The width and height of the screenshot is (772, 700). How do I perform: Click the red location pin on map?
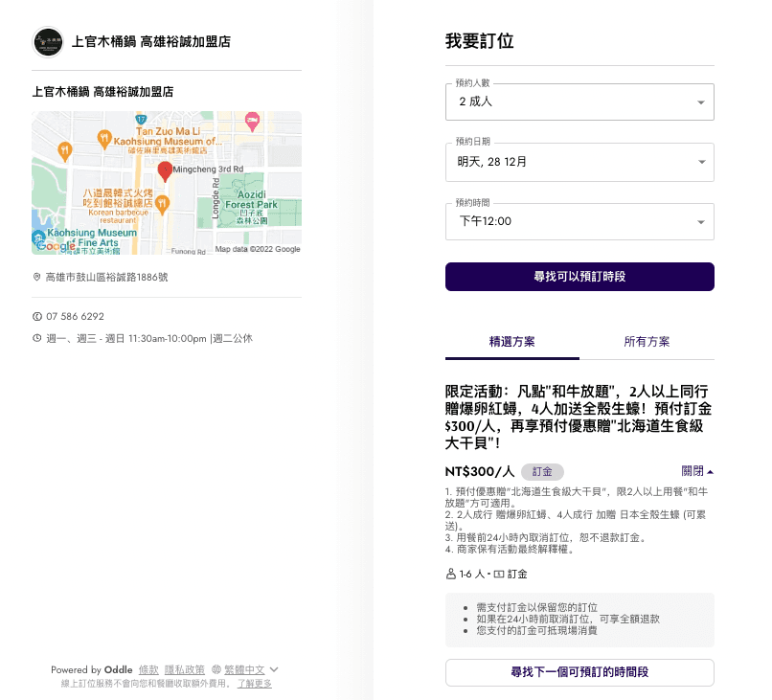165,171
